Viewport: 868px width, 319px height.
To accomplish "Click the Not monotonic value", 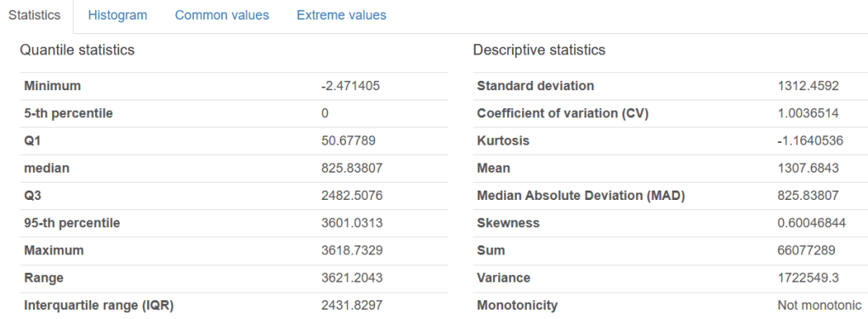I will 820,305.
